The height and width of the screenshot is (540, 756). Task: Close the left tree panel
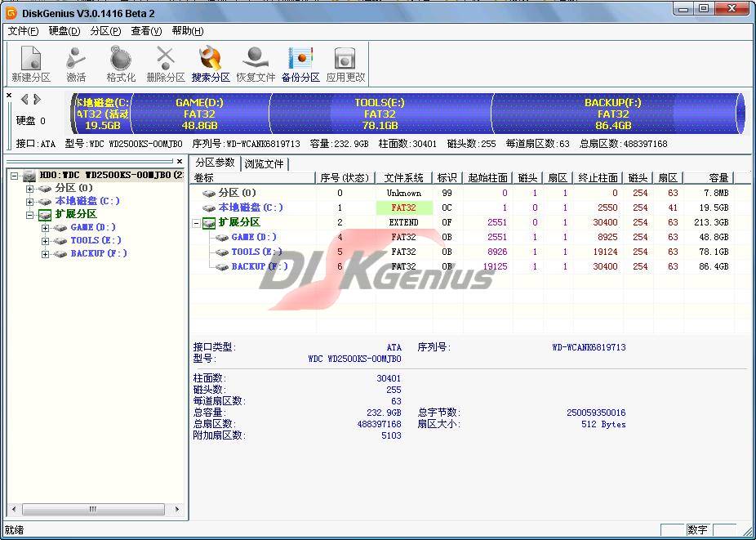point(180,161)
